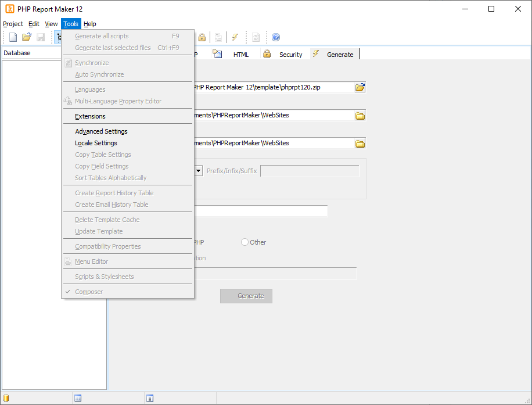Browse the second WebSites folder path icon
Screen dimensions: 532x405
pyautogui.click(x=360, y=144)
